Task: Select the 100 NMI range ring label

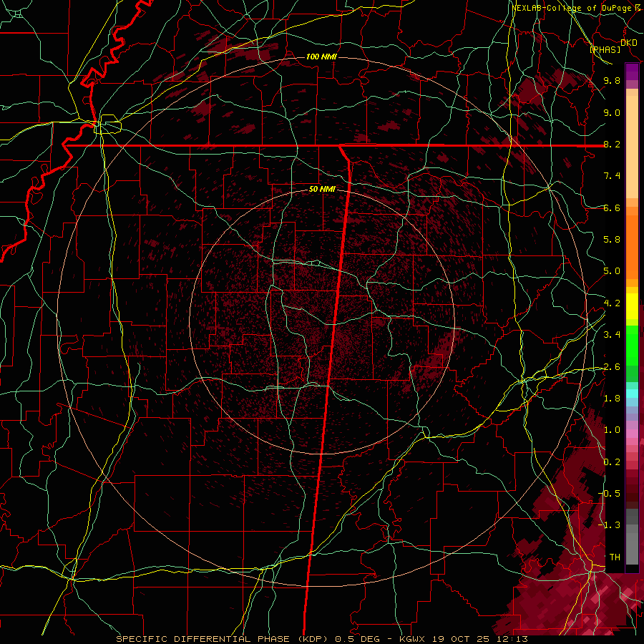Action: click(321, 57)
